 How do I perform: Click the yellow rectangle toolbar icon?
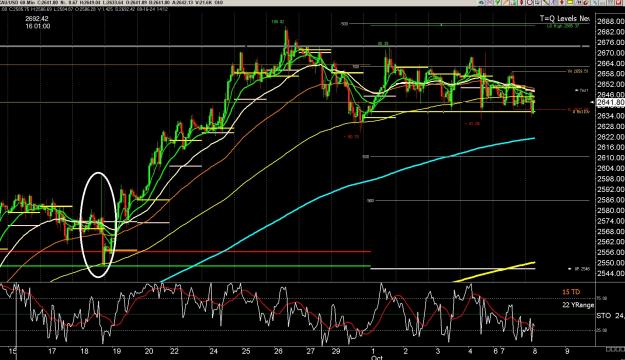click(x=570, y=2)
